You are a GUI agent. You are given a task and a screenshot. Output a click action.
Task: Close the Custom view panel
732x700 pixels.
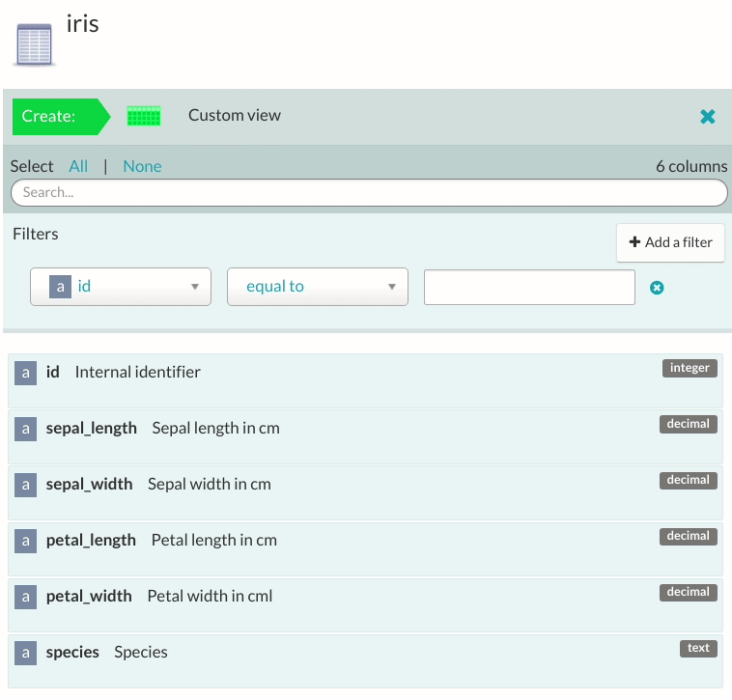[x=708, y=117]
